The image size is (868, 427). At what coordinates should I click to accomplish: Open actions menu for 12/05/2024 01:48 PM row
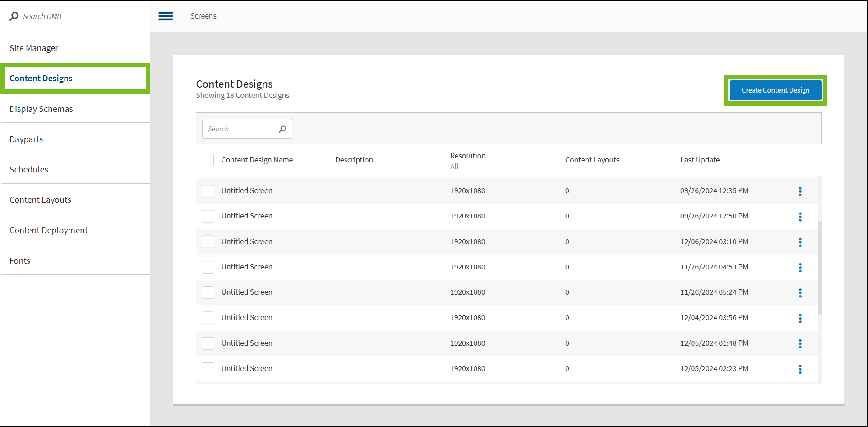[x=800, y=344]
